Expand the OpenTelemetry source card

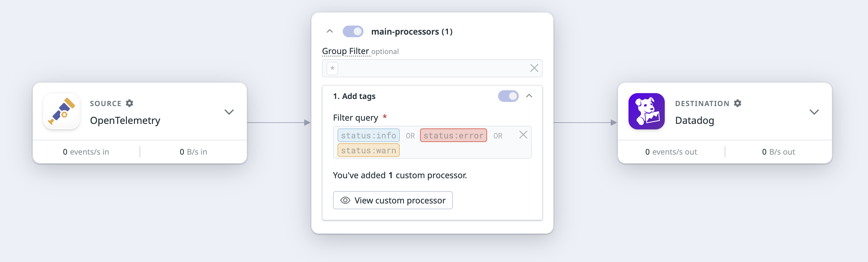click(x=229, y=112)
